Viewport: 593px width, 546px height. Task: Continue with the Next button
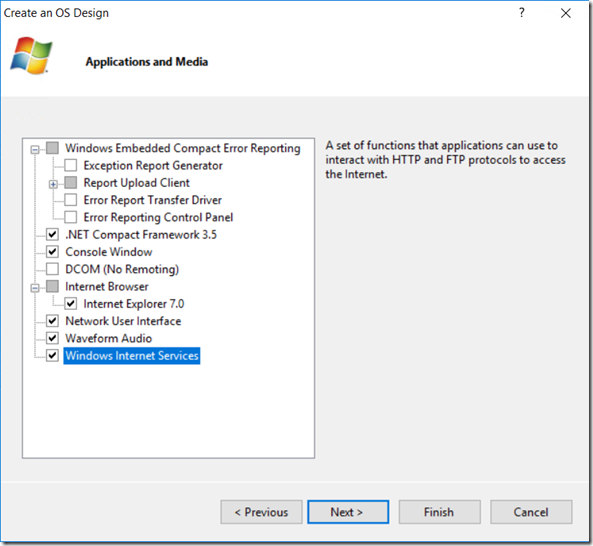[x=348, y=512]
